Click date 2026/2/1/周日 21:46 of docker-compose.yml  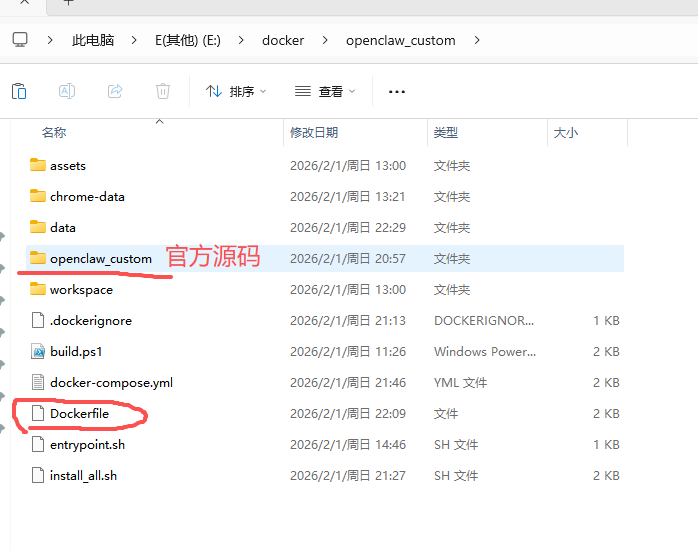coord(348,383)
